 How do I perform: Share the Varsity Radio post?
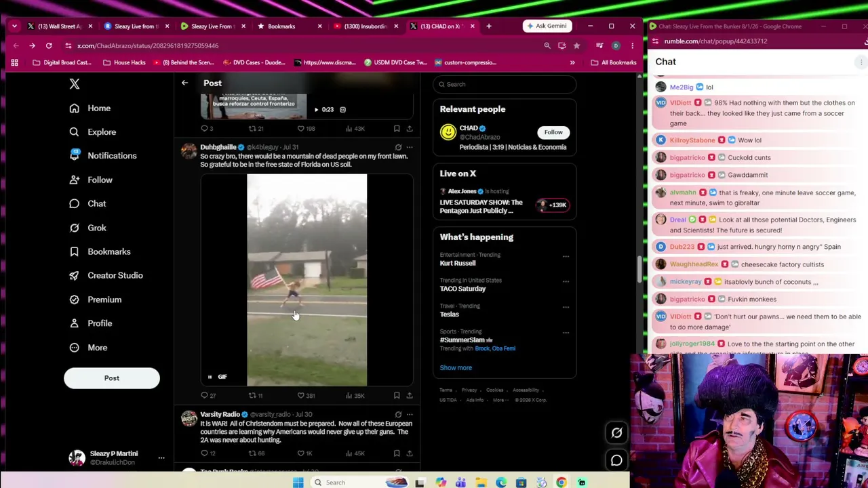(x=409, y=453)
